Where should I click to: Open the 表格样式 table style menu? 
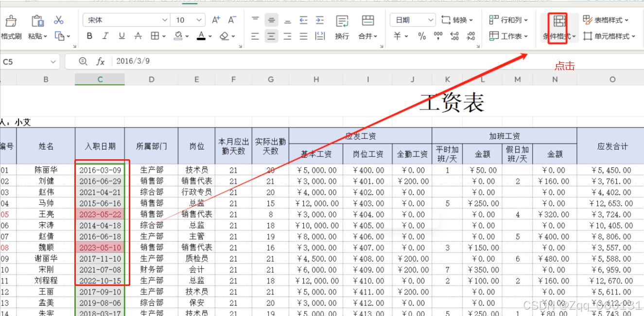point(606,20)
